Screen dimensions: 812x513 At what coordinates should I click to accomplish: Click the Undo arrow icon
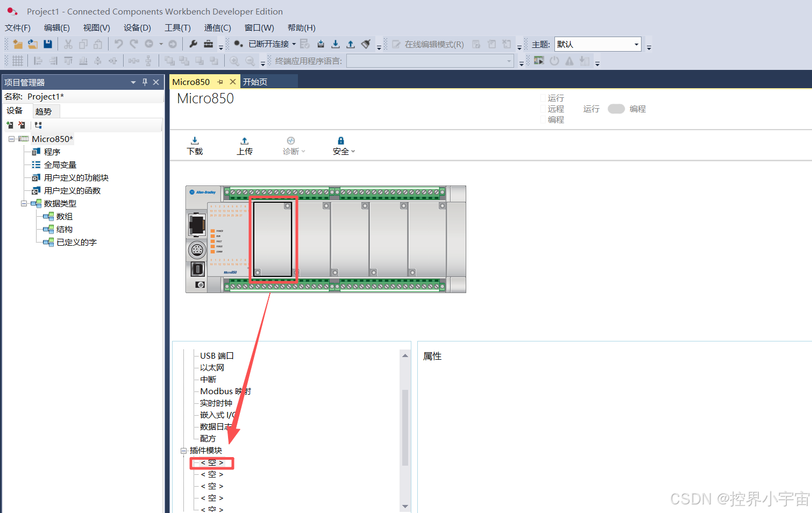pos(119,44)
